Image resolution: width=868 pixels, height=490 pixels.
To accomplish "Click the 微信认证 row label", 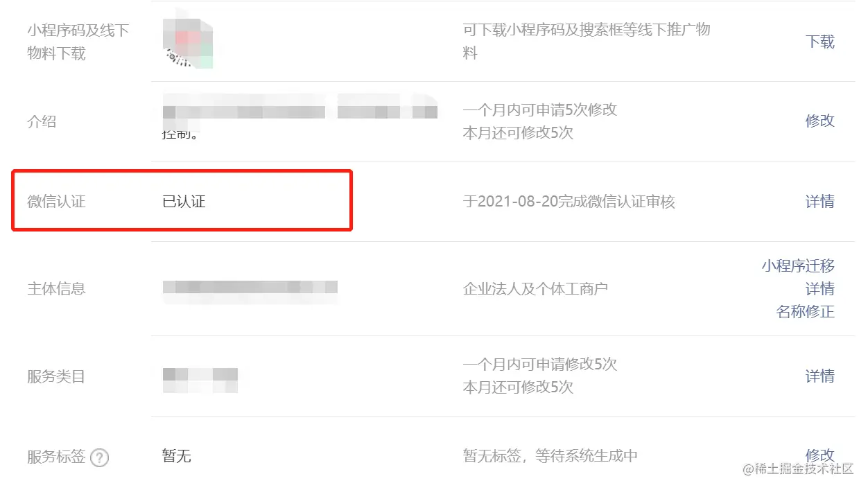I will pyautogui.click(x=56, y=202).
